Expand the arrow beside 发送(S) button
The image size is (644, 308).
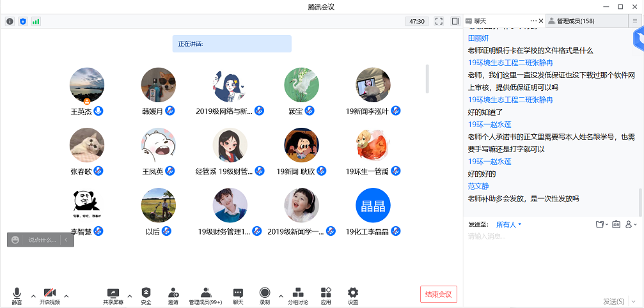coord(631,301)
